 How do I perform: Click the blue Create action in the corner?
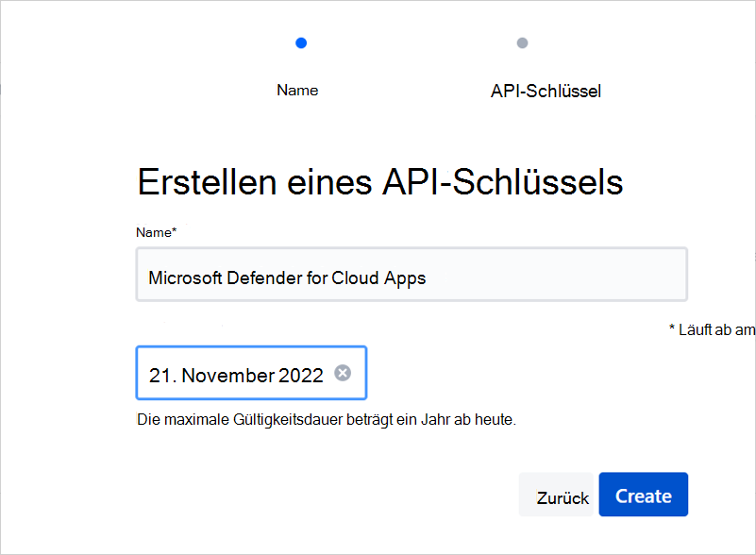pyautogui.click(x=643, y=494)
